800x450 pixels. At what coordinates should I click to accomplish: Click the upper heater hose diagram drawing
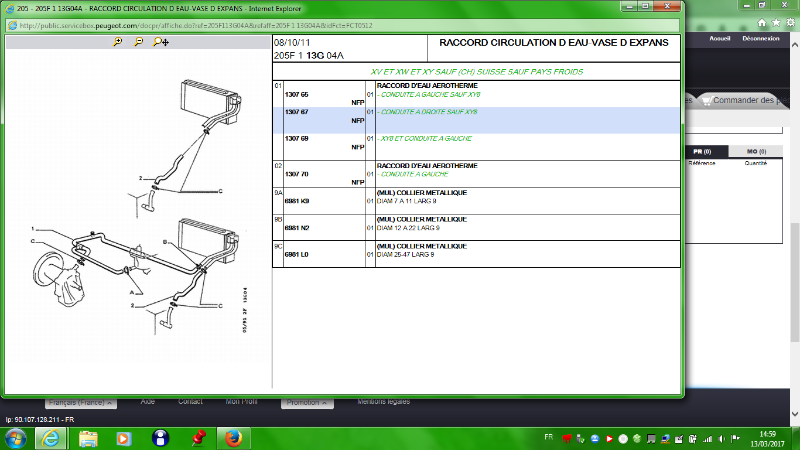point(184,146)
